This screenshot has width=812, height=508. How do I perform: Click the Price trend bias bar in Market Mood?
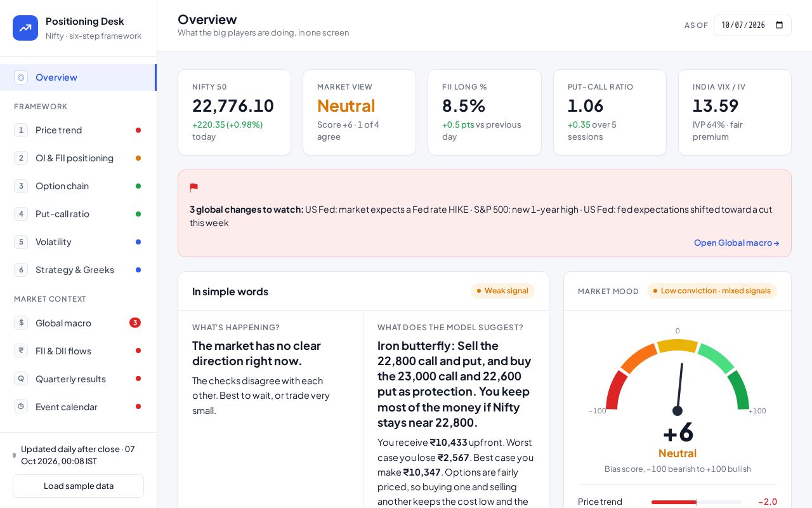coord(697,502)
